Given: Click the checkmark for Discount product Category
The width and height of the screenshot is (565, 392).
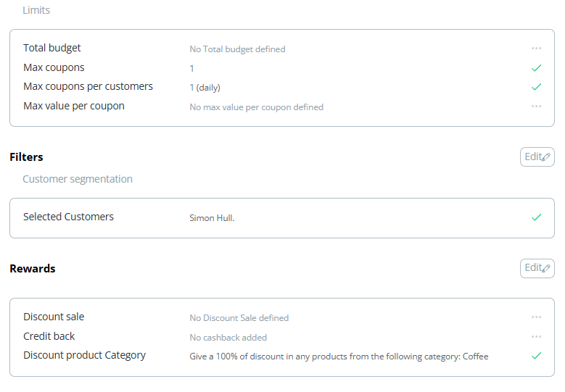Looking at the screenshot, I should pos(536,356).
